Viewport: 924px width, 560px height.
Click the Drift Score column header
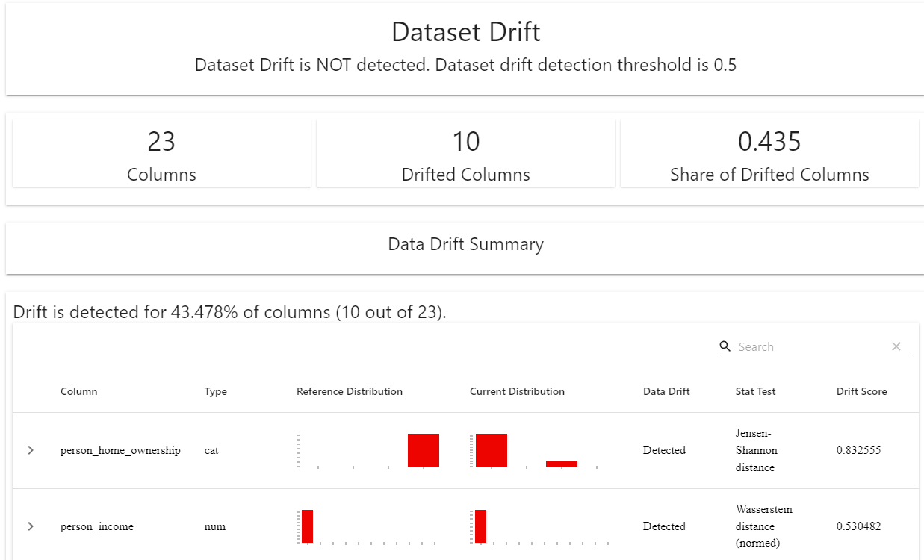[x=861, y=391]
